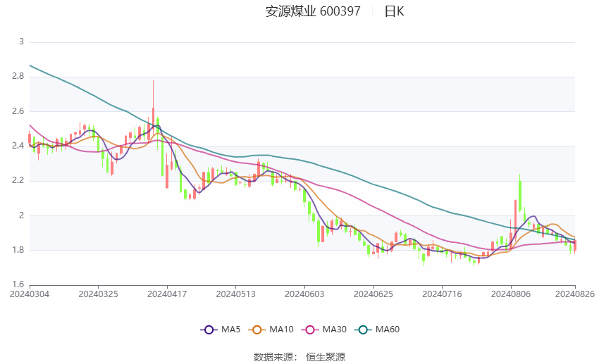Screen dimensions: 599x364
Task: Click the data source text 数据来源: 恒生聚源
Action: [x=299, y=357]
